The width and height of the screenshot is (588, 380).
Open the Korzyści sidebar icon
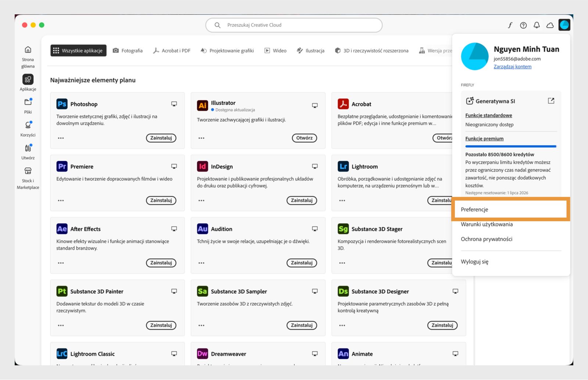tap(28, 125)
